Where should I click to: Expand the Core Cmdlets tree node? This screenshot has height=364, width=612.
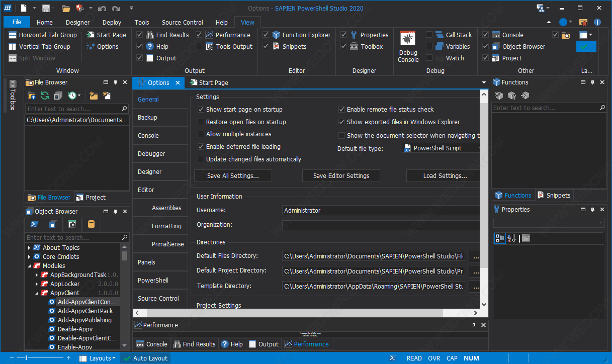pyautogui.click(x=29, y=256)
